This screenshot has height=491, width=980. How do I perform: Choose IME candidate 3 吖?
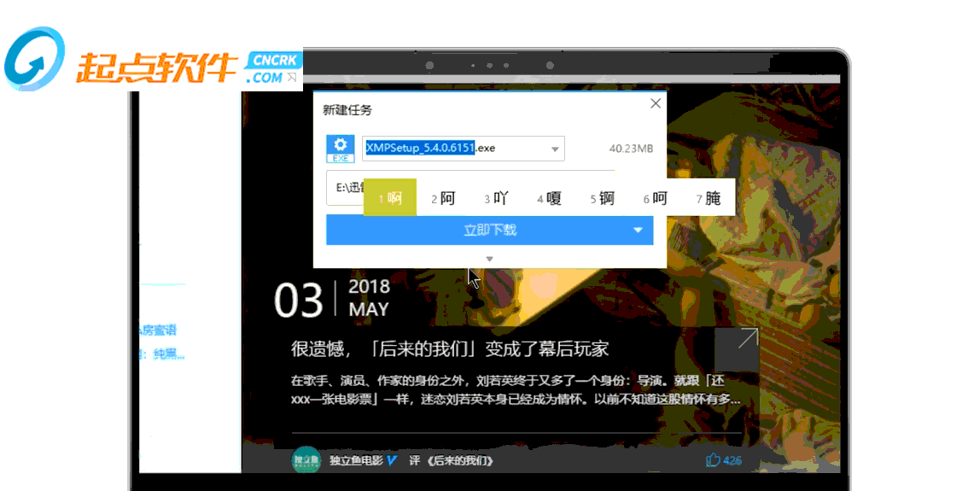point(496,198)
